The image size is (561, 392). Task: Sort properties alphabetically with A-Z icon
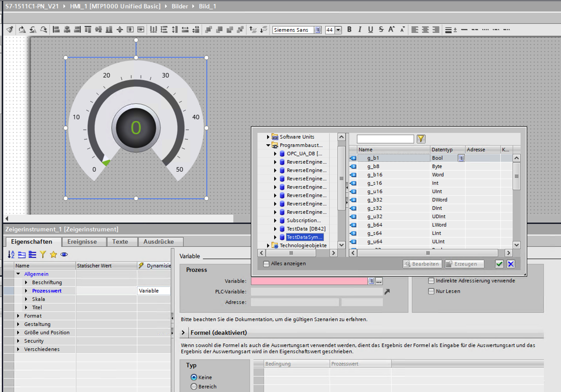coord(11,254)
